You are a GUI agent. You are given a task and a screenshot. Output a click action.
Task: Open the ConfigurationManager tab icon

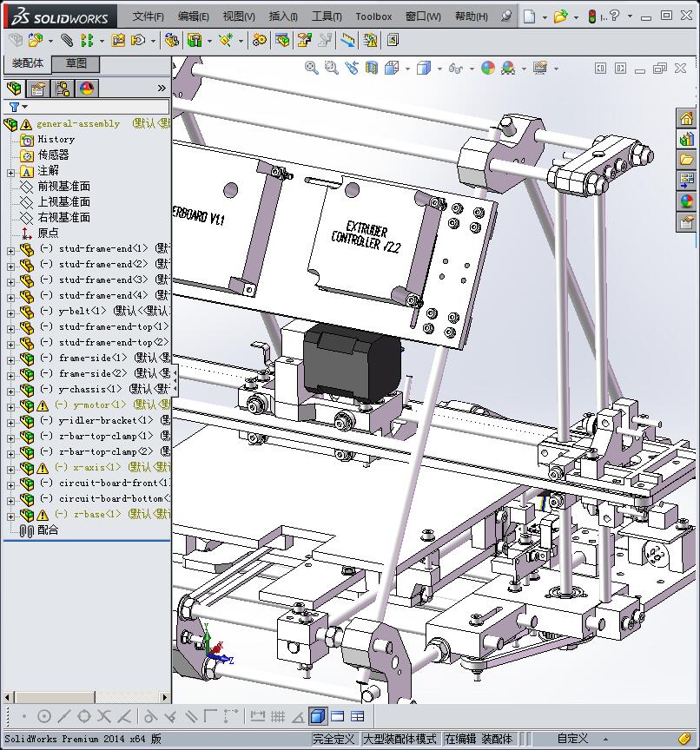[63, 89]
